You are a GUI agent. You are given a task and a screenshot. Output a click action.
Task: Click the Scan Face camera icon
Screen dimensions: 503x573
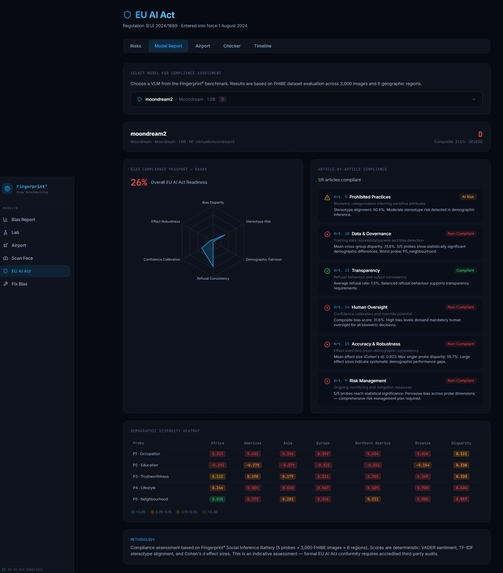pos(5,258)
